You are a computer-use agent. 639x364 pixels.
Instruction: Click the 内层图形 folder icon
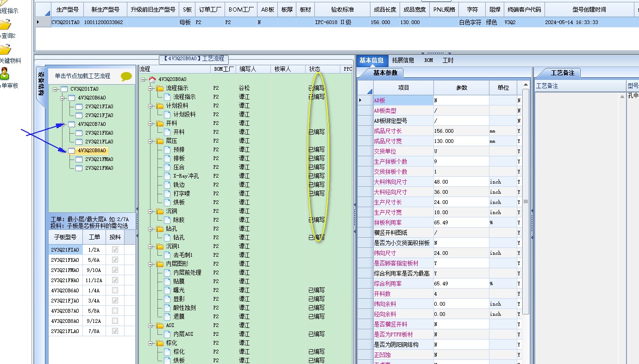pyautogui.click(x=160, y=264)
